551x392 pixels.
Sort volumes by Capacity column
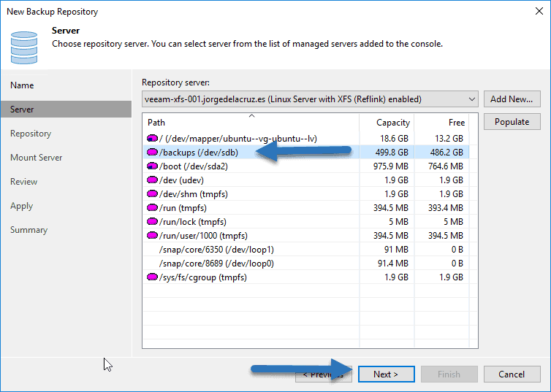pos(392,123)
